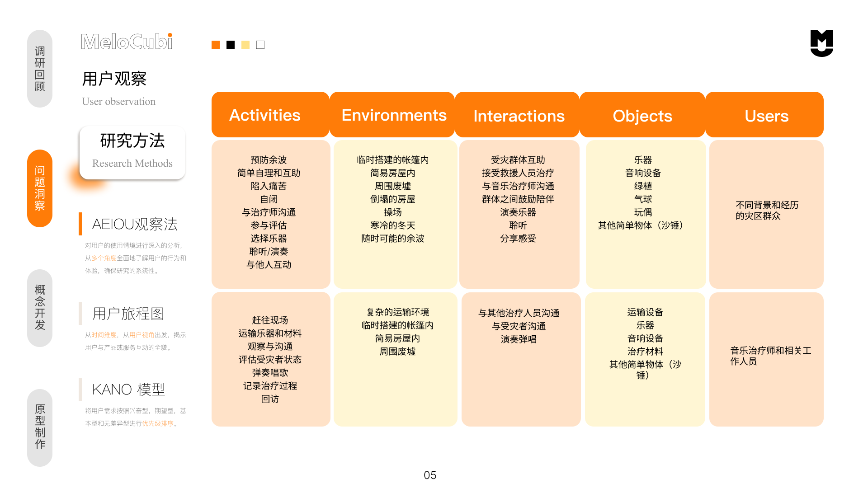This screenshot has height=488, width=868.
Task: Expand the KANO 模型 section
Action: tap(129, 389)
